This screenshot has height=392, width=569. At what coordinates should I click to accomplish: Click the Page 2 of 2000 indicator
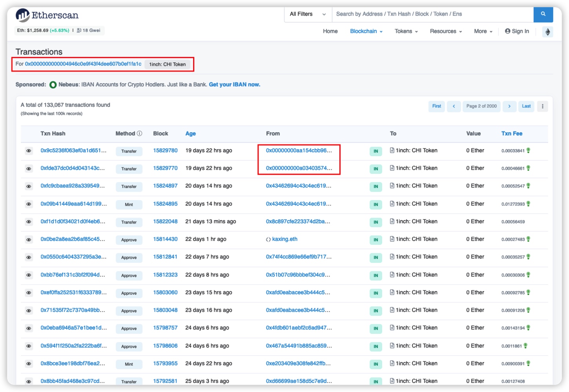point(481,106)
